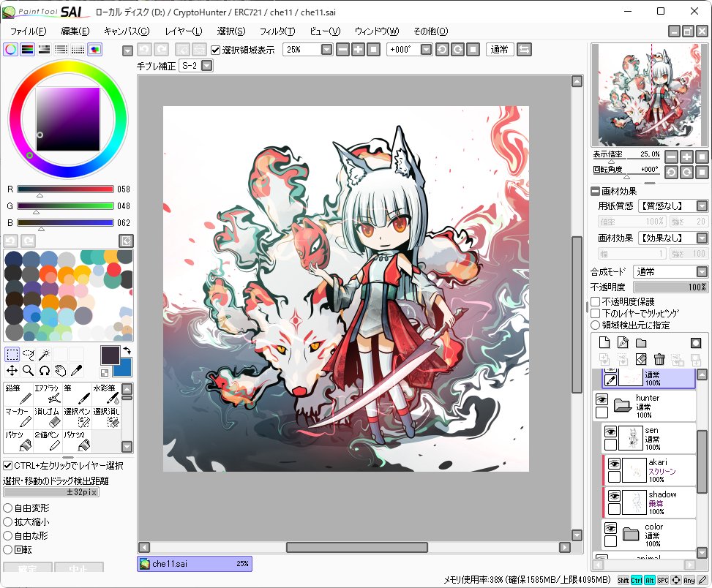Choose the 水彩筆 watercolor brush
Screen dimensions: 712x588
106,394
